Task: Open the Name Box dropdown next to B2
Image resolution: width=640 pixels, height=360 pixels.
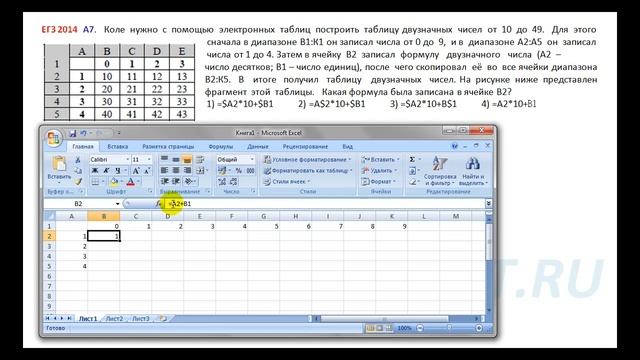Action: (118, 203)
